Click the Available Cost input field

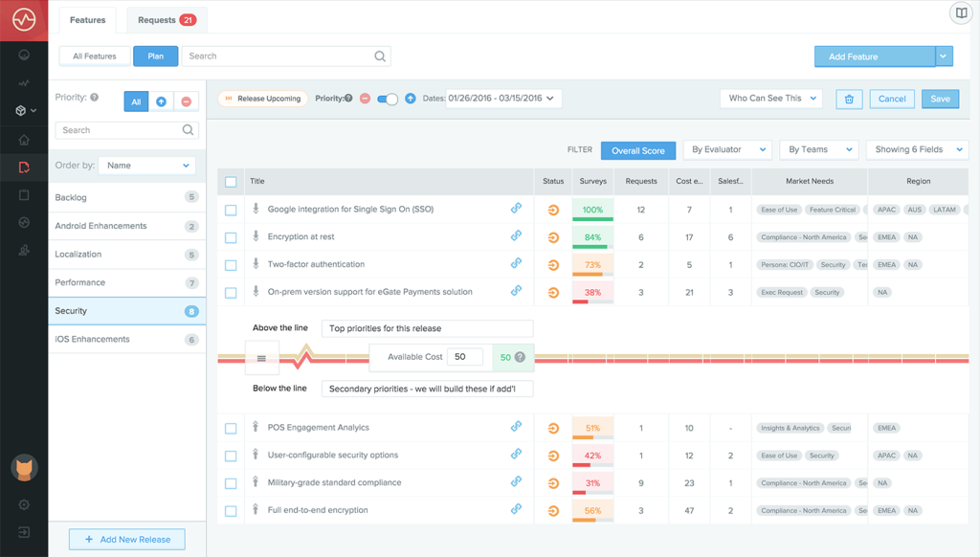click(x=465, y=357)
